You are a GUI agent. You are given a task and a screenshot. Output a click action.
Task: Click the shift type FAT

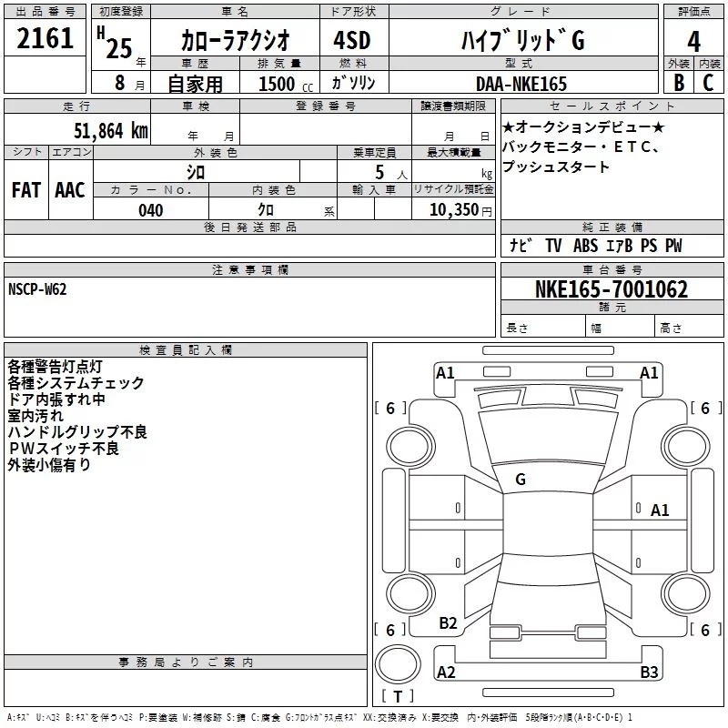click(26, 190)
